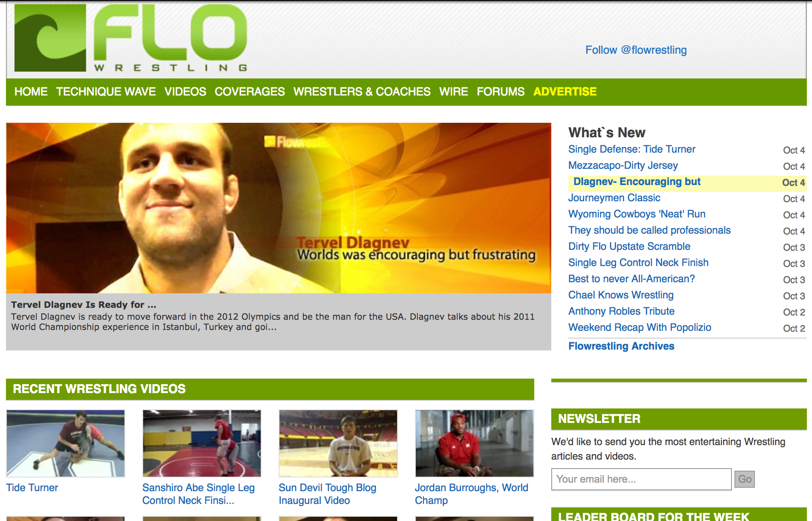Open Flowrestling Archives link

point(621,346)
